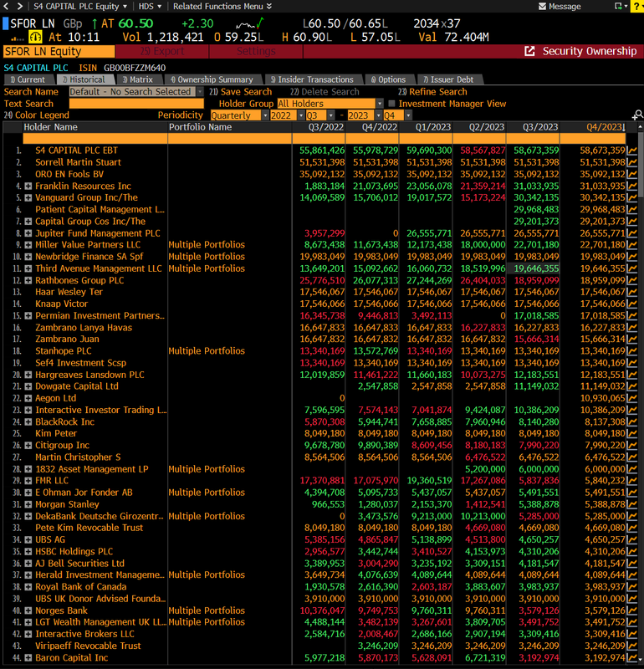Switch to the Ownership Summary tab
The width and height of the screenshot is (644, 669).
tap(213, 79)
